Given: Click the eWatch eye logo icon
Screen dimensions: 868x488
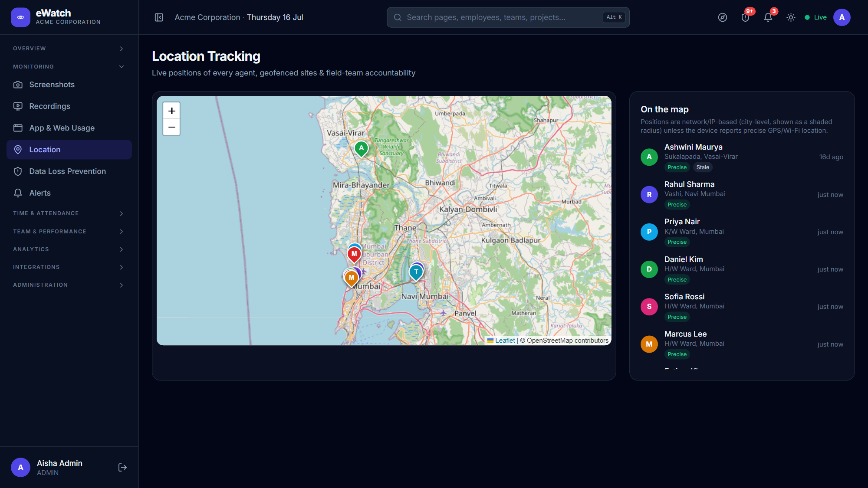Looking at the screenshot, I should click(20, 17).
